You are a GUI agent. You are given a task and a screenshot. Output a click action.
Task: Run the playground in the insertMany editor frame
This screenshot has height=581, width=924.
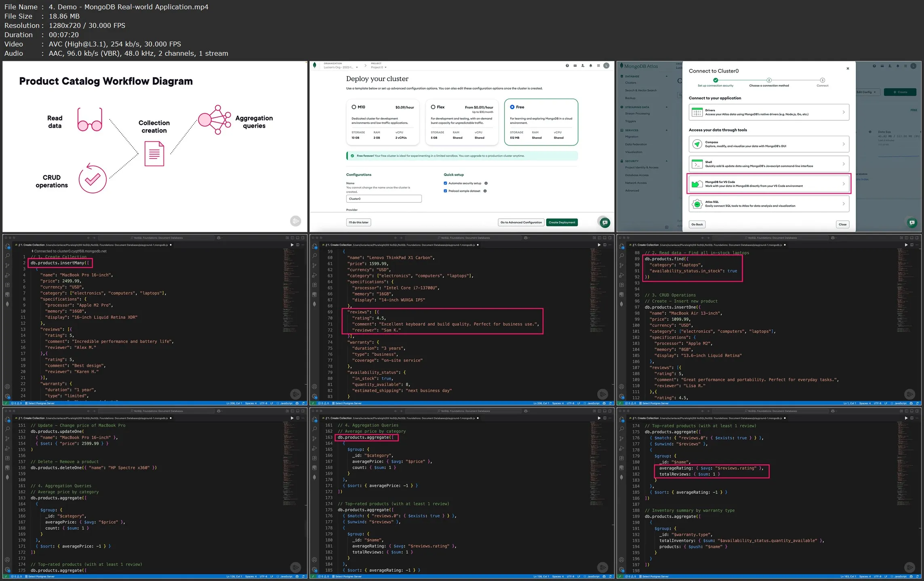pos(292,245)
